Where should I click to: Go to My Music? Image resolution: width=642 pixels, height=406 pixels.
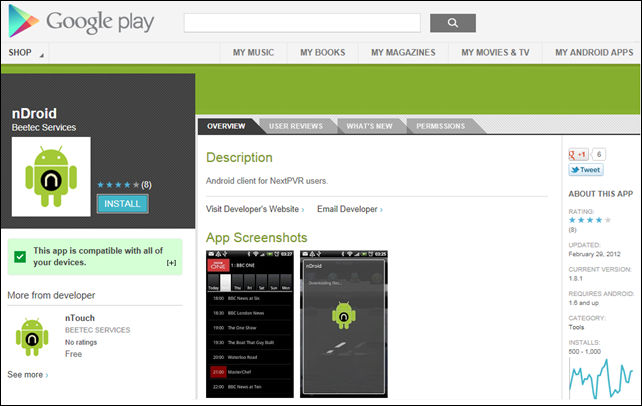click(x=253, y=53)
